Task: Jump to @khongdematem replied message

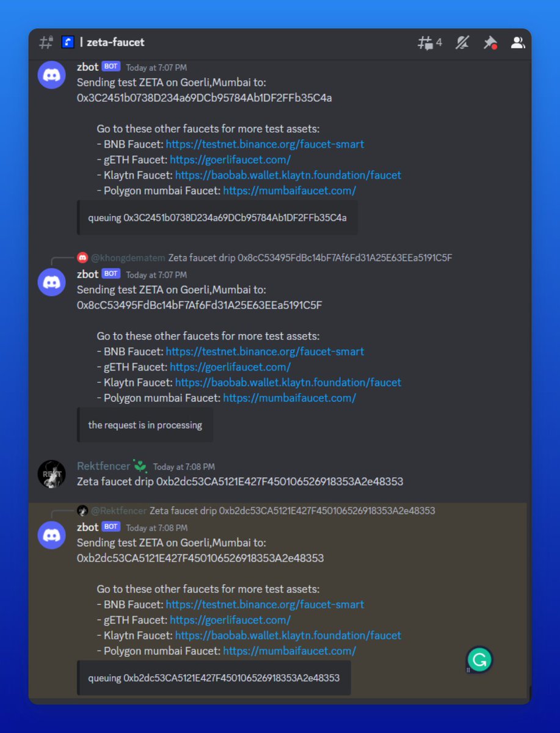Action: pos(311,258)
